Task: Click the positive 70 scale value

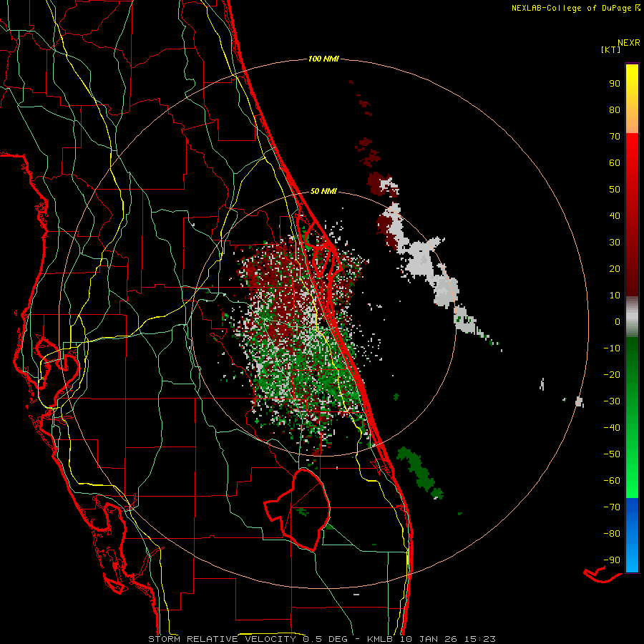Action: tap(615, 137)
